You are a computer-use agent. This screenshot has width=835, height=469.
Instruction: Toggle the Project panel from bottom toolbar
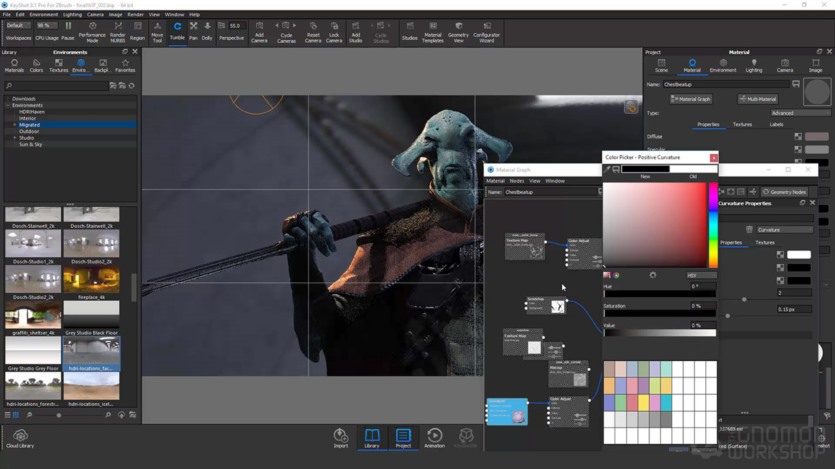coord(403,438)
